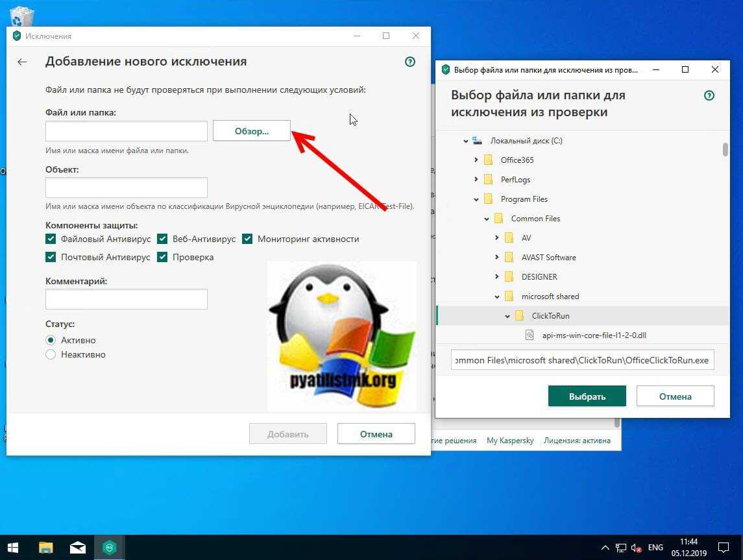Uncheck the Файловый Антивирус checkbox
743x560 pixels.
tap(51, 239)
